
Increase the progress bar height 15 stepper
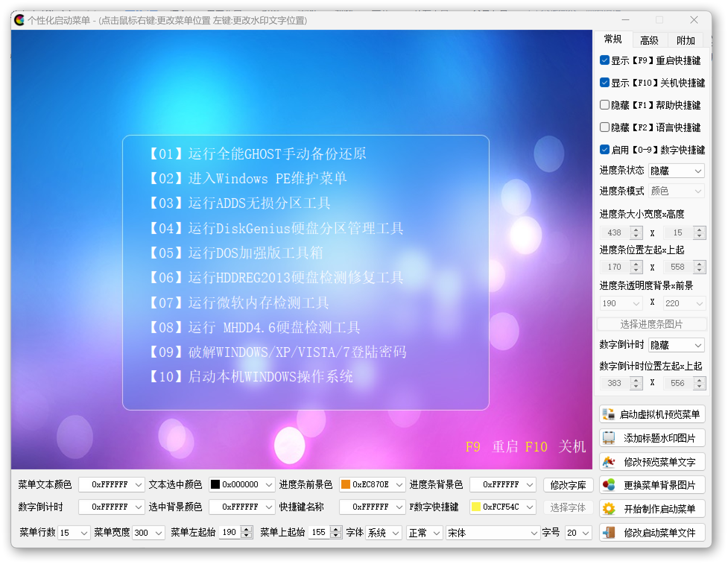pyautogui.click(x=699, y=229)
